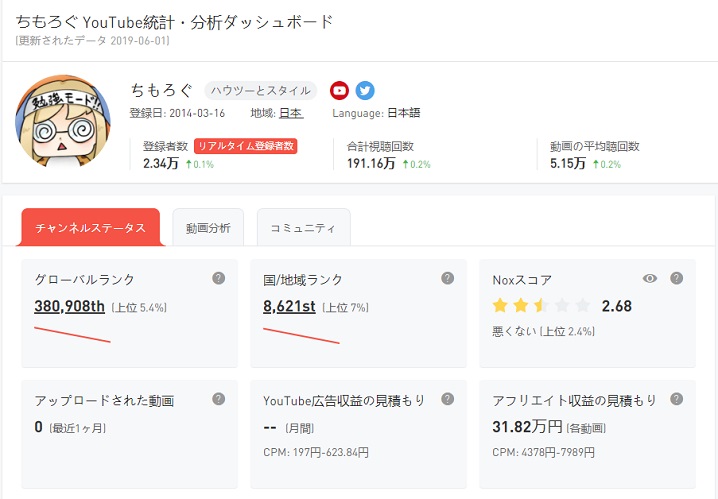Click the 登録日: 2014-03-16 text

tap(177, 113)
